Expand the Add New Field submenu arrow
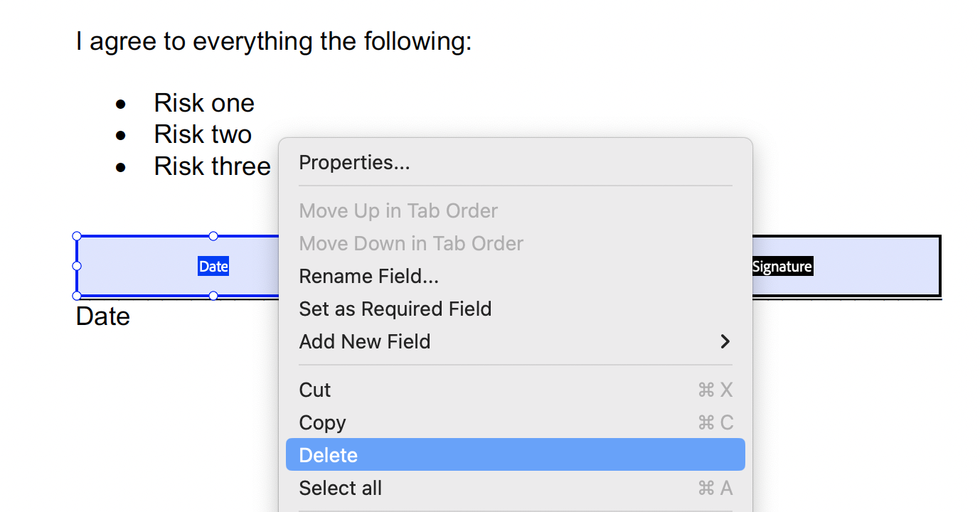Image resolution: width=980 pixels, height=512 pixels. point(725,342)
